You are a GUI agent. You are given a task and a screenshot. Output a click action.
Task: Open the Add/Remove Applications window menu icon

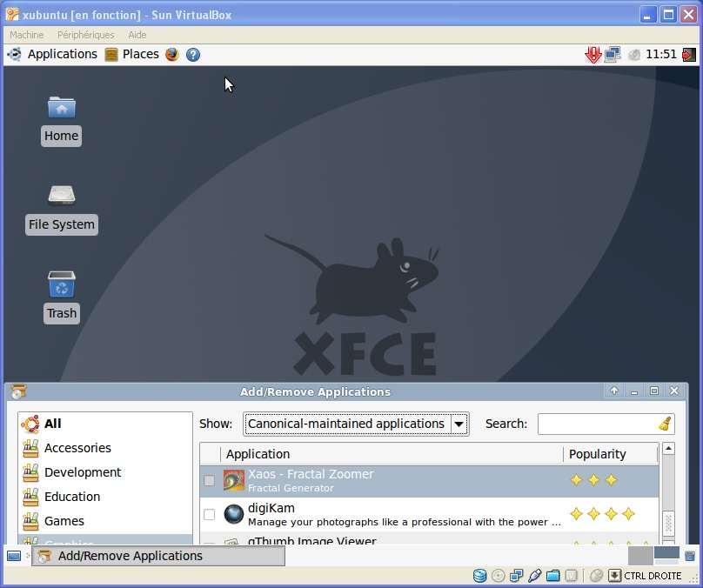(18, 391)
